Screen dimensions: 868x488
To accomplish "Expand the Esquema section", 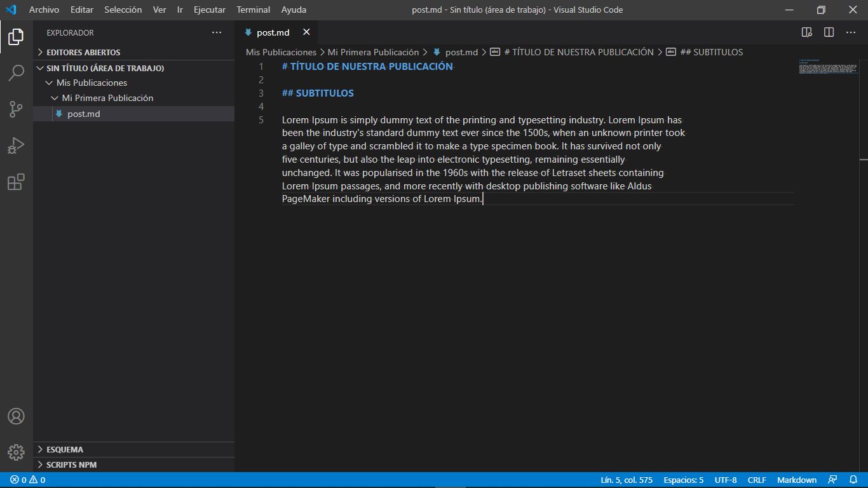I will point(133,449).
